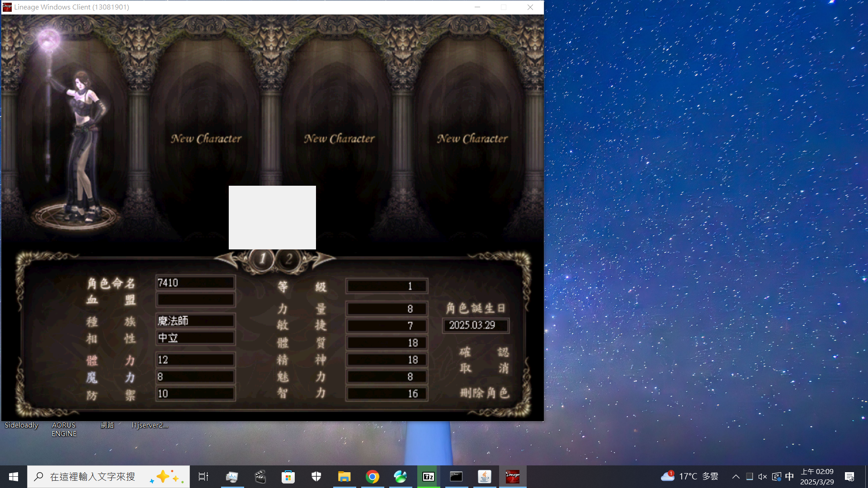Screen dimensions: 868x488
Task: Choose the last New Character slot on the right
Action: [472, 139]
